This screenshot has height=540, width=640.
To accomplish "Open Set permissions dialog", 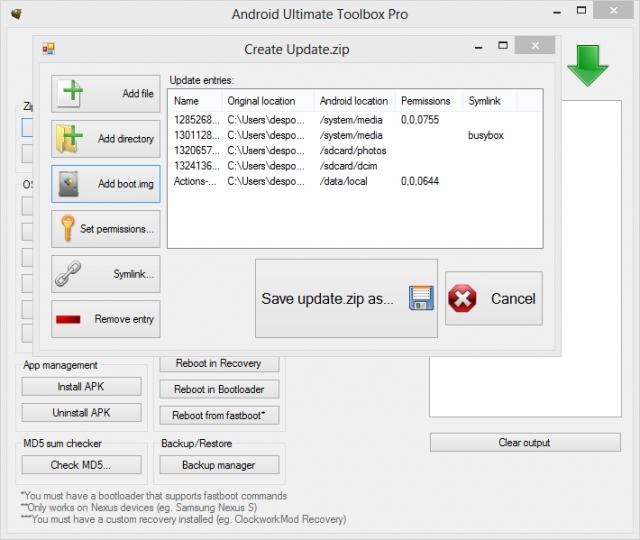I will click(106, 229).
